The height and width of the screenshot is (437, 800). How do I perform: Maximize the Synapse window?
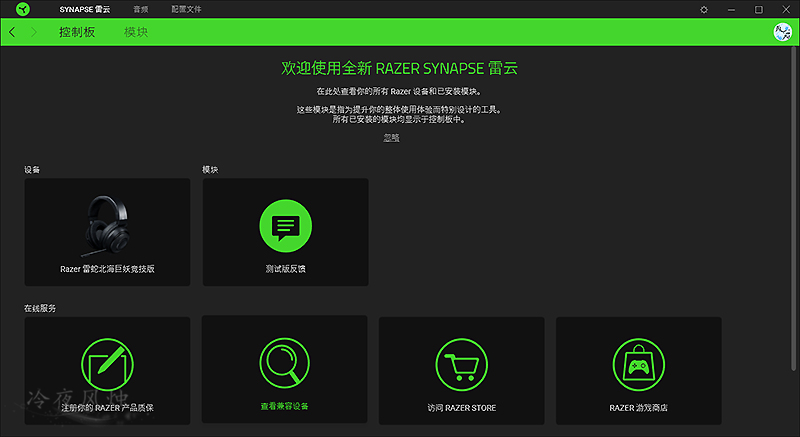point(759,9)
